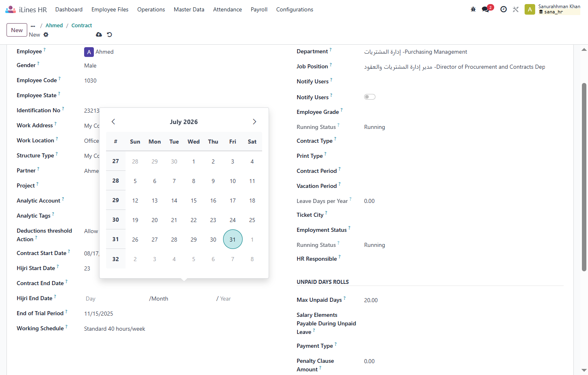Open the Employee Files menu
This screenshot has height=375, width=588.
[x=110, y=9]
